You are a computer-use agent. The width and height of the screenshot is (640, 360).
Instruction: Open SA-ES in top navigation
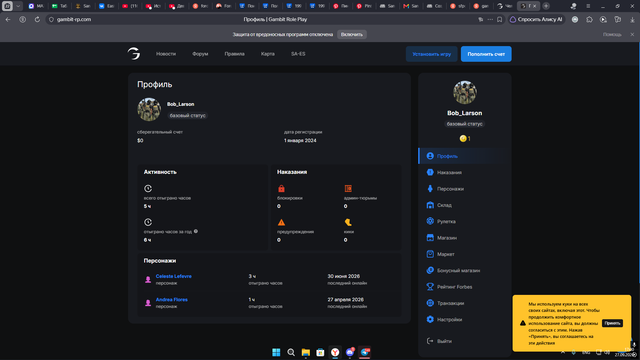pos(298,54)
